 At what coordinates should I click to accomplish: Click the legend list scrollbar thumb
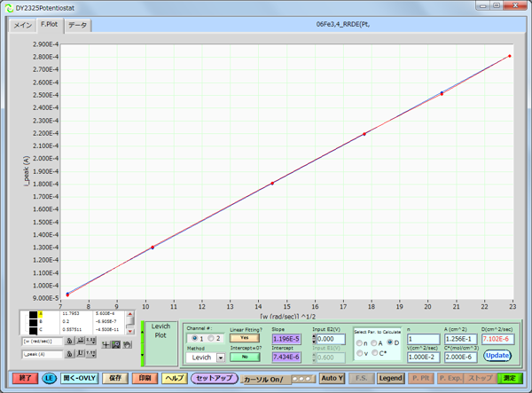tap(130, 321)
